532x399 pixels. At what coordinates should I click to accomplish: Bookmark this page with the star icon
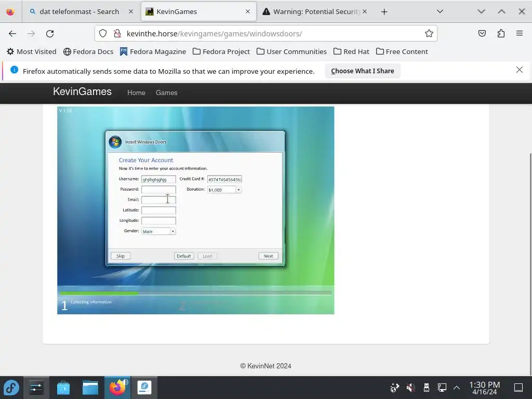point(429,33)
